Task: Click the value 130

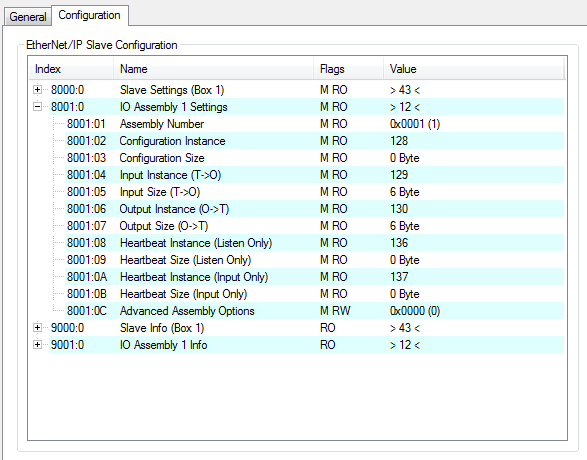Action: tap(399, 209)
